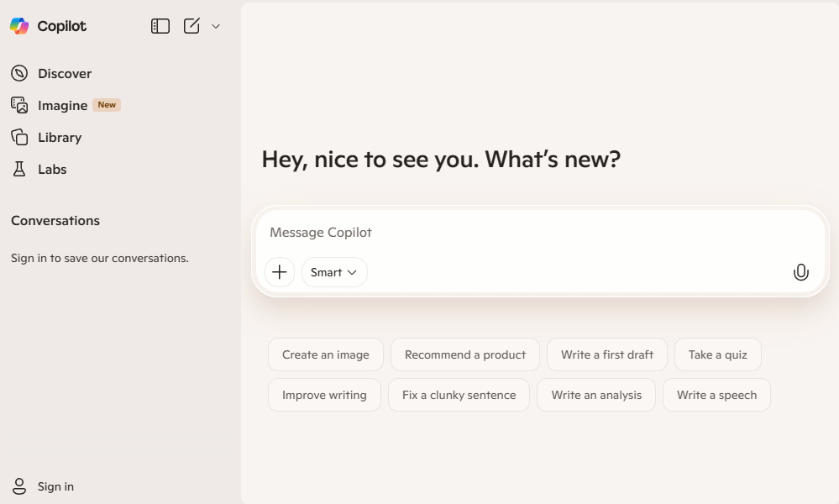Sign in from the bottom corner
Viewport: 839px width, 504px height.
pyautogui.click(x=40, y=486)
